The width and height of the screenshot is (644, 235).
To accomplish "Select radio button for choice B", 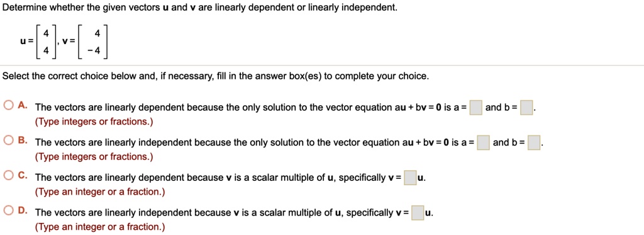I will pos(9,140).
